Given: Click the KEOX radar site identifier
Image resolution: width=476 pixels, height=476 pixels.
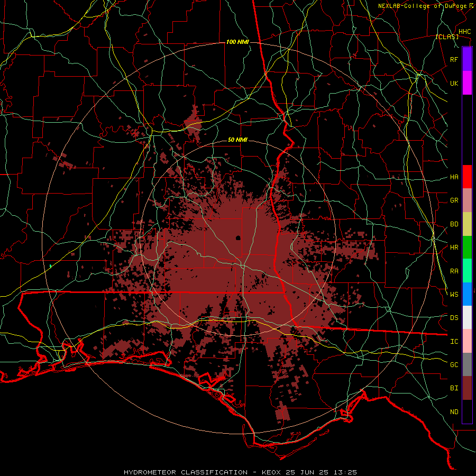Looking at the screenshot, I should pyautogui.click(x=271, y=472).
